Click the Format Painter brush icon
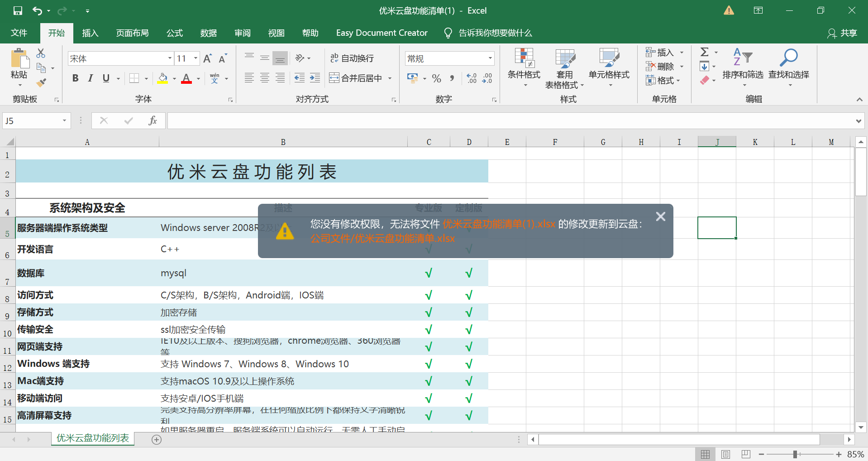Screen dimensions: 868x461 pos(41,83)
